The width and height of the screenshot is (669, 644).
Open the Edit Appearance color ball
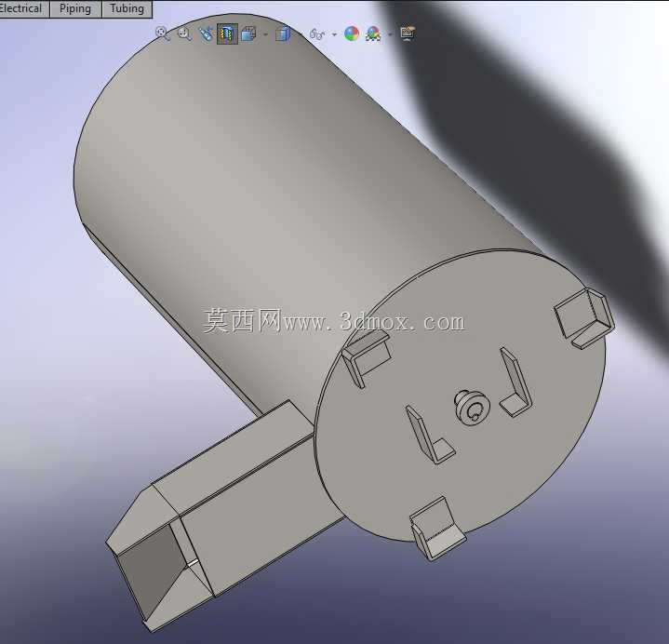[x=352, y=34]
